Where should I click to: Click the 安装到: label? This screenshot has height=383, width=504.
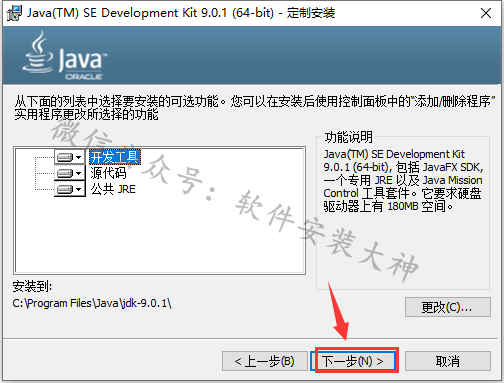pos(32,286)
